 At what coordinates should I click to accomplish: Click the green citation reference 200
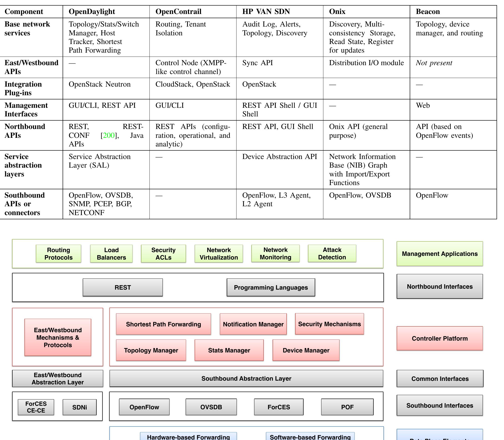(109, 135)
